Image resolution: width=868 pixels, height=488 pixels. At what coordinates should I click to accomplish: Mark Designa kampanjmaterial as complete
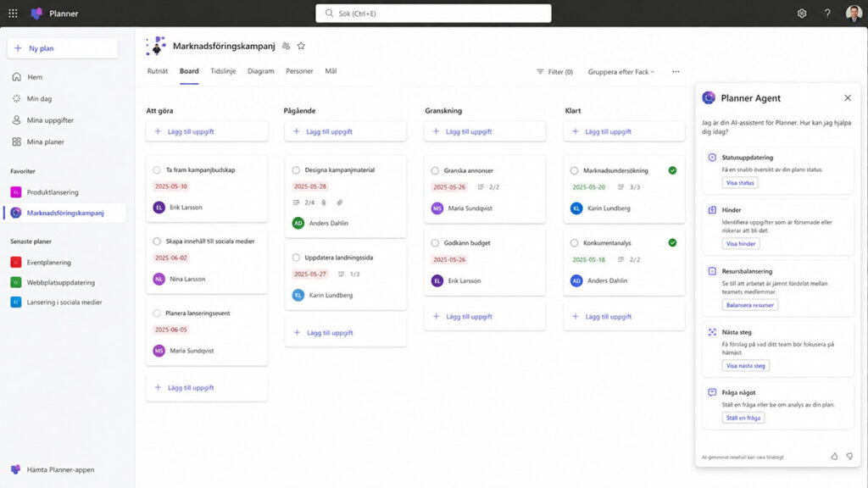tap(296, 170)
